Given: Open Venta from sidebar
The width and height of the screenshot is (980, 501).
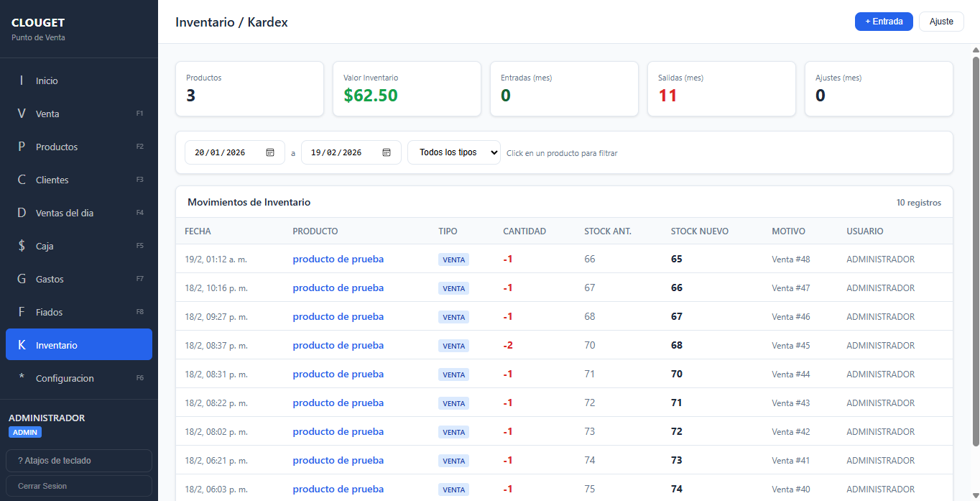Looking at the screenshot, I should [79, 114].
